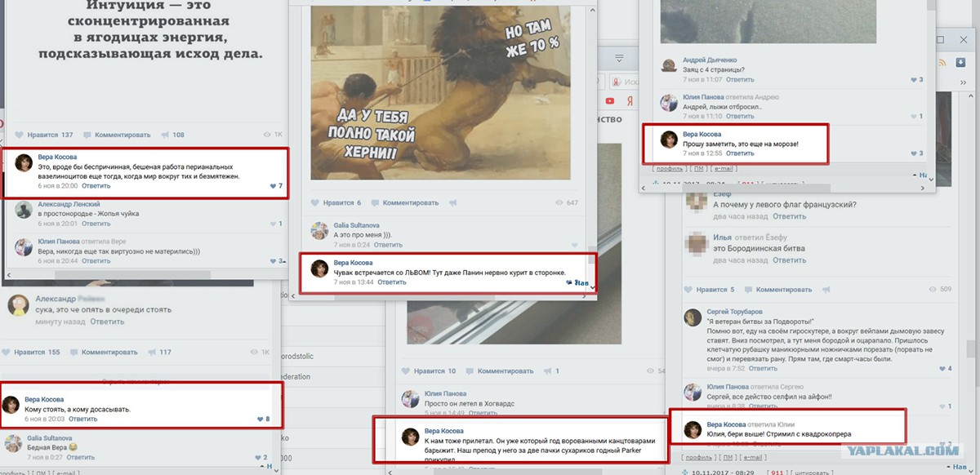Open Александр Ленский's profile name

[69, 205]
